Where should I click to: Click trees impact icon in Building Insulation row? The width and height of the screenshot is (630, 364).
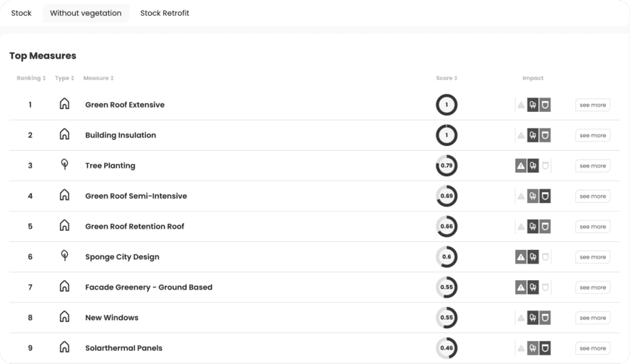coord(532,135)
